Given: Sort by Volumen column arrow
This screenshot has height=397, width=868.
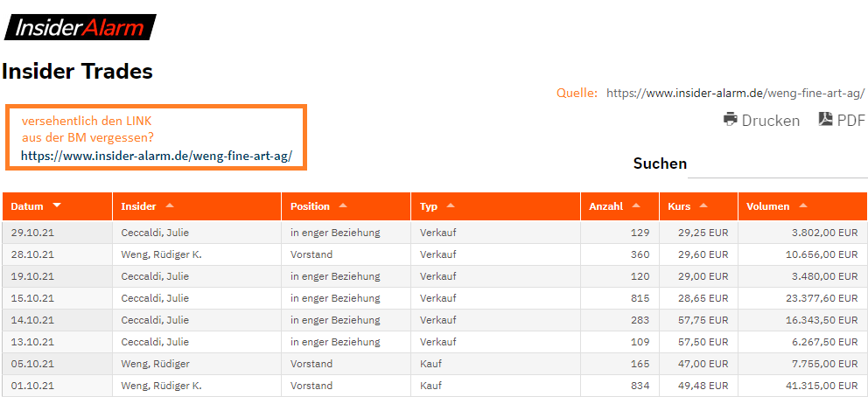Looking at the screenshot, I should (803, 205).
